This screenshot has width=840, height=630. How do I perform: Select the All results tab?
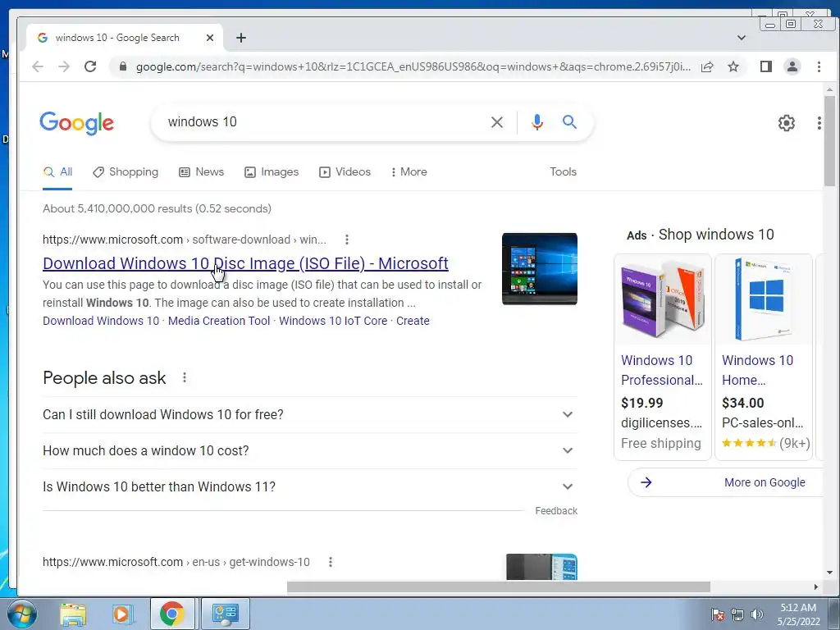(x=58, y=172)
